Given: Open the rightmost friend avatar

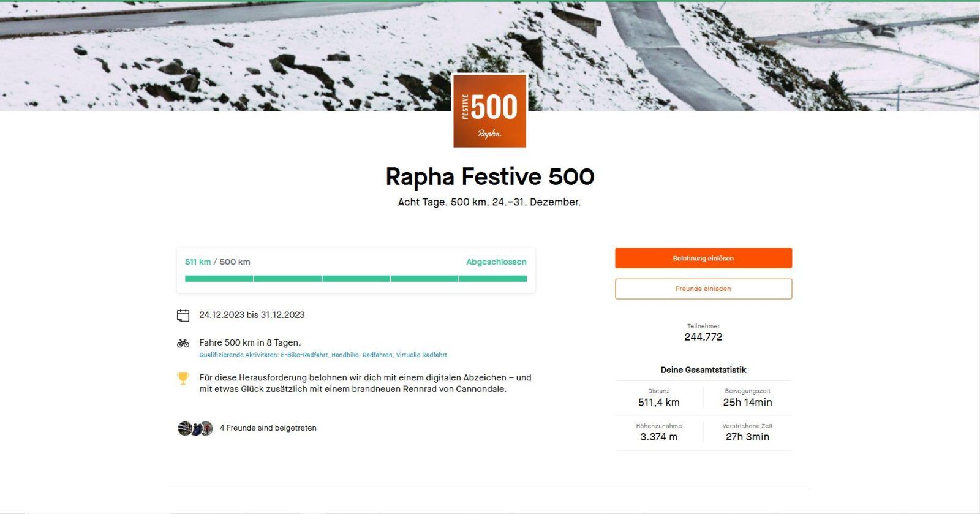Looking at the screenshot, I should (x=207, y=428).
